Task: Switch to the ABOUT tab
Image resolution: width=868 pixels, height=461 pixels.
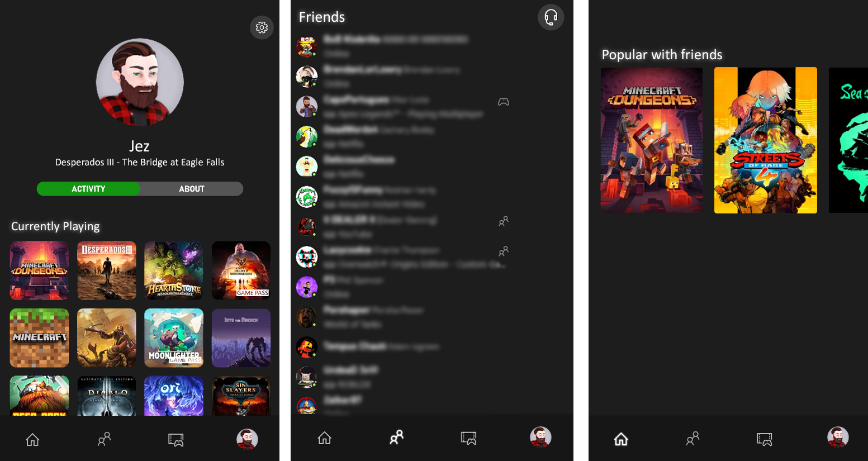Action: click(x=192, y=189)
